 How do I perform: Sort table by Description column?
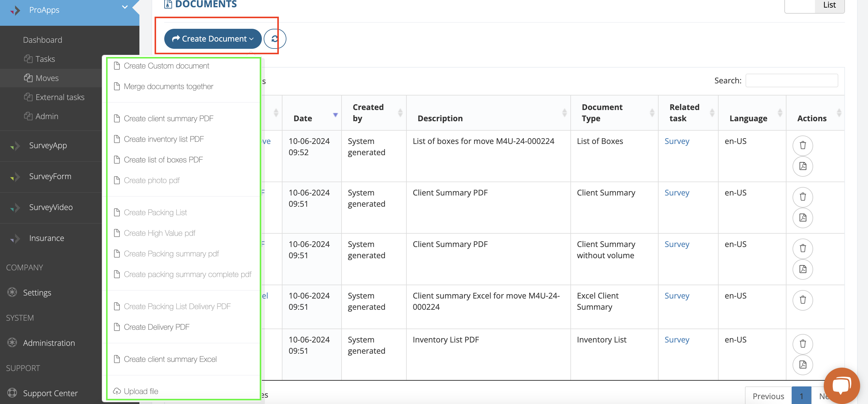488,113
